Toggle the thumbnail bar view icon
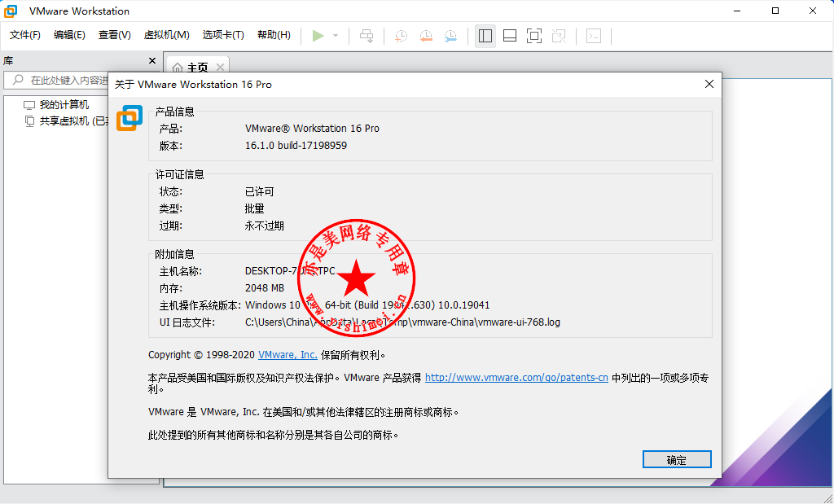This screenshot has width=834, height=504. pos(510,36)
